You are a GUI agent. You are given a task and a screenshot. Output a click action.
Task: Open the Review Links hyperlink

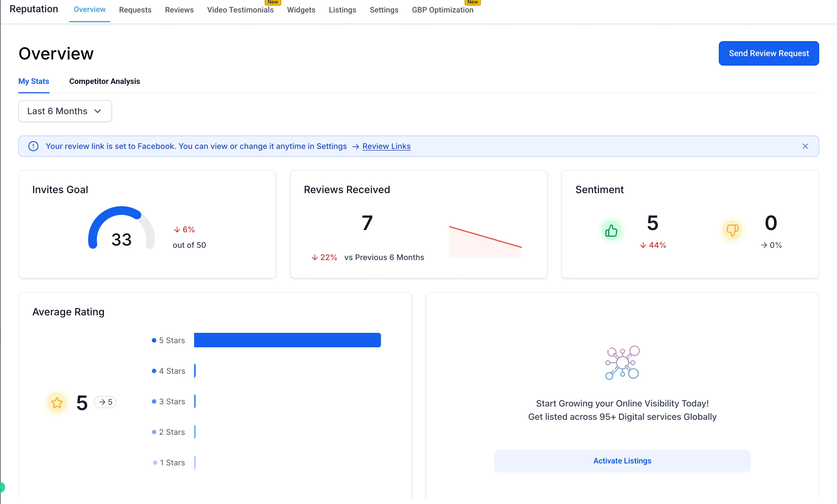pos(386,146)
